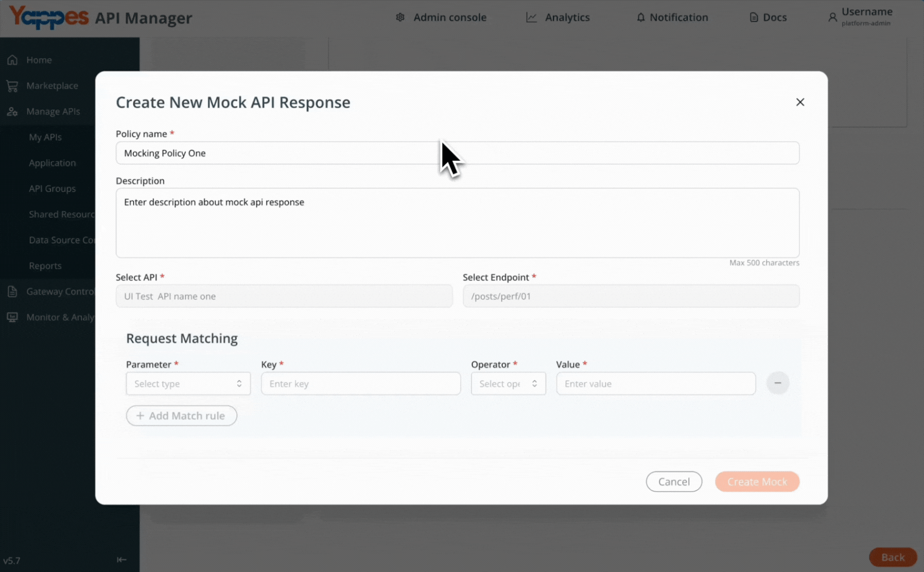Open Shared Resources in sidebar
The width and height of the screenshot is (924, 572).
62,214
